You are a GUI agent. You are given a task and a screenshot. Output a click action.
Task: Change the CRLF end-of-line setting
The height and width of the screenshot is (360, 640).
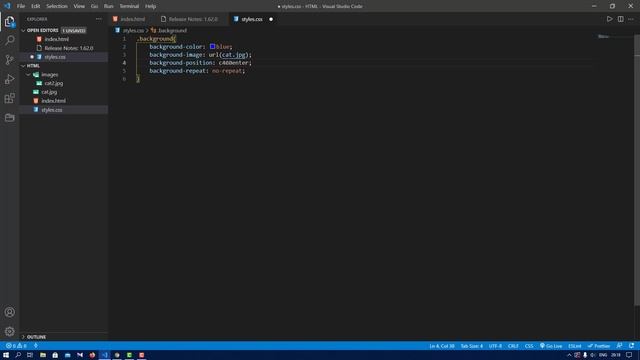(x=513, y=346)
